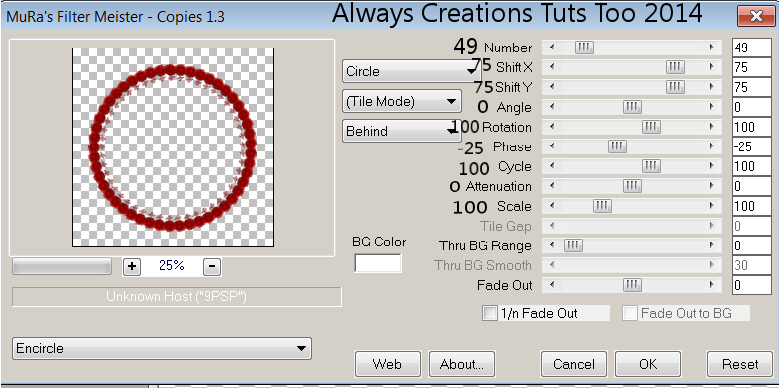Click left arrow of Fade Out slider

(x=552, y=285)
